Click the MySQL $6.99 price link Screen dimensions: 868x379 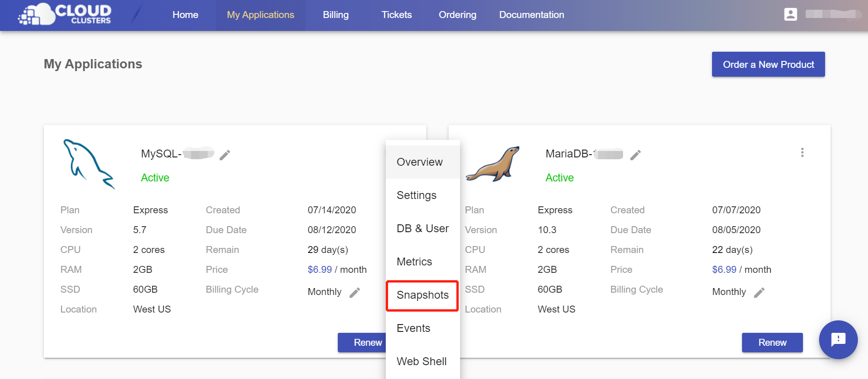point(320,270)
